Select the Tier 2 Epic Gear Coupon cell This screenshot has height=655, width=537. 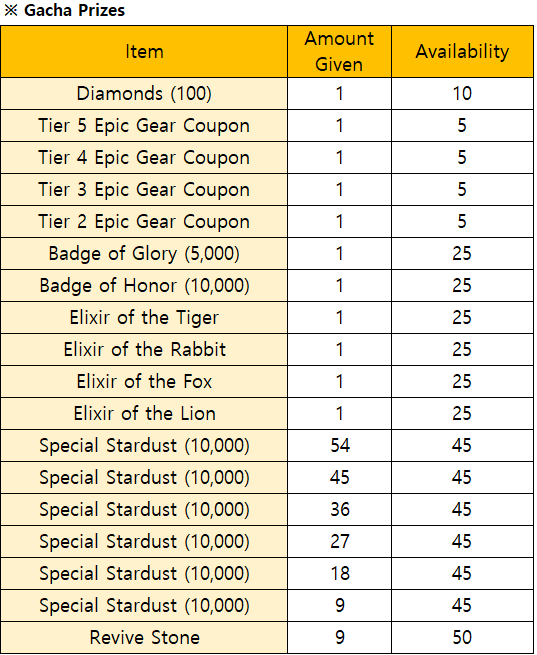tap(144, 222)
